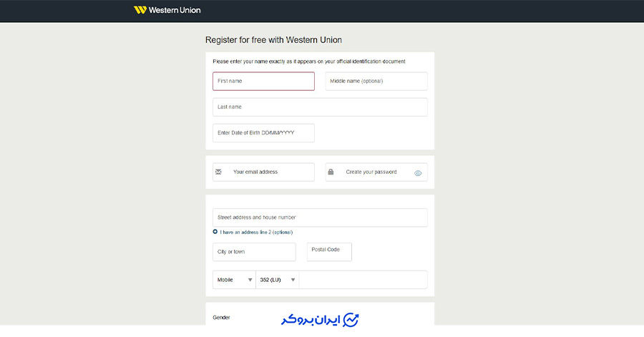Click the First name field
Screen dimensions: 644x337
click(263, 82)
